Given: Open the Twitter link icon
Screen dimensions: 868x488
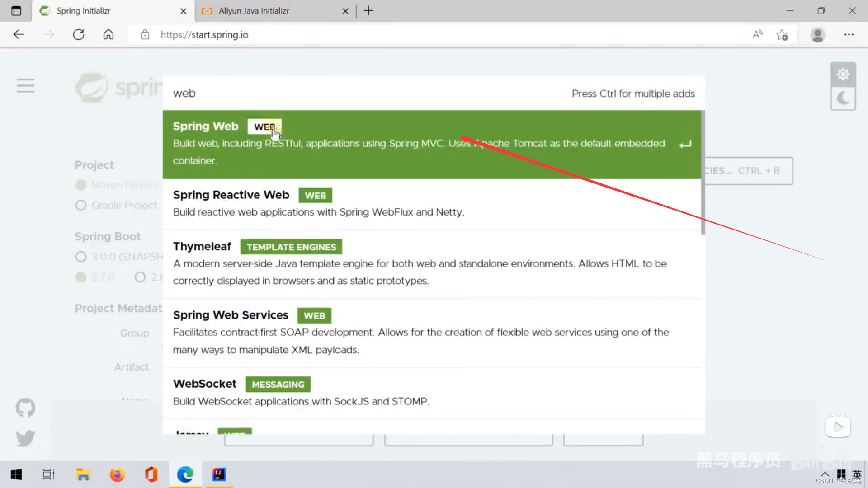Looking at the screenshot, I should 25,438.
